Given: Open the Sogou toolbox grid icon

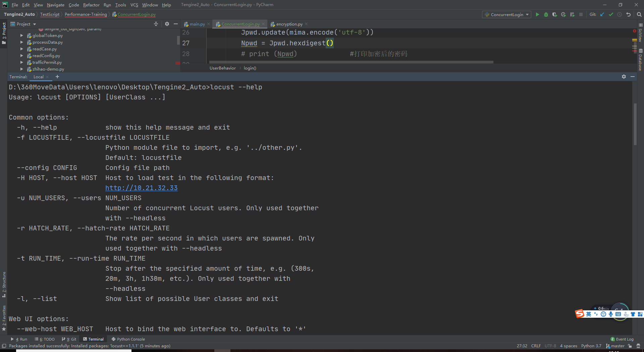Looking at the screenshot, I should pos(640,314).
